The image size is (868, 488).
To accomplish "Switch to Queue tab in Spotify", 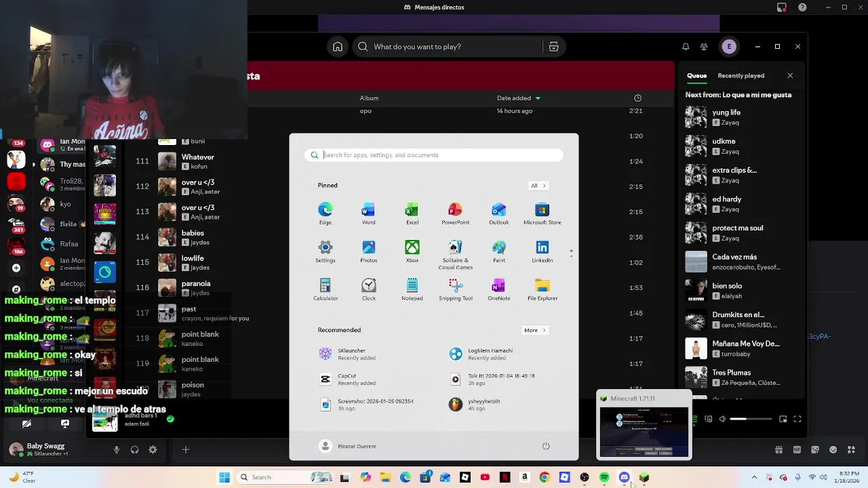I will click(696, 76).
